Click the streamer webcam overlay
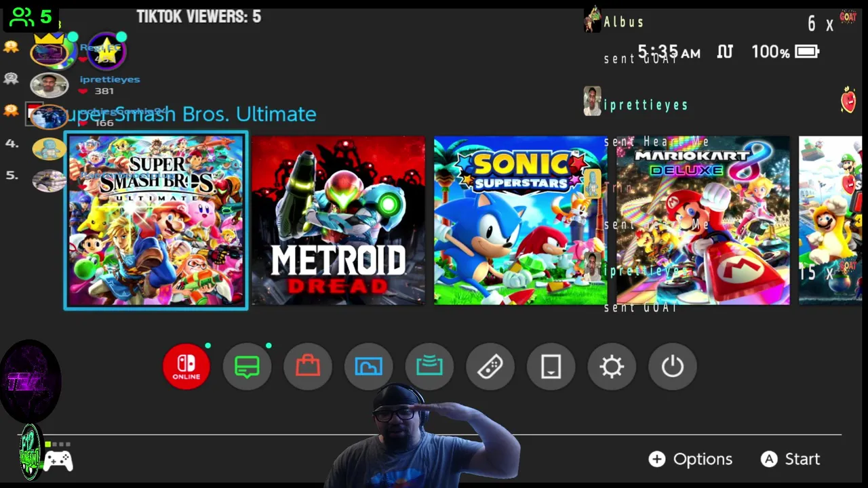The image size is (868, 488). [424, 435]
